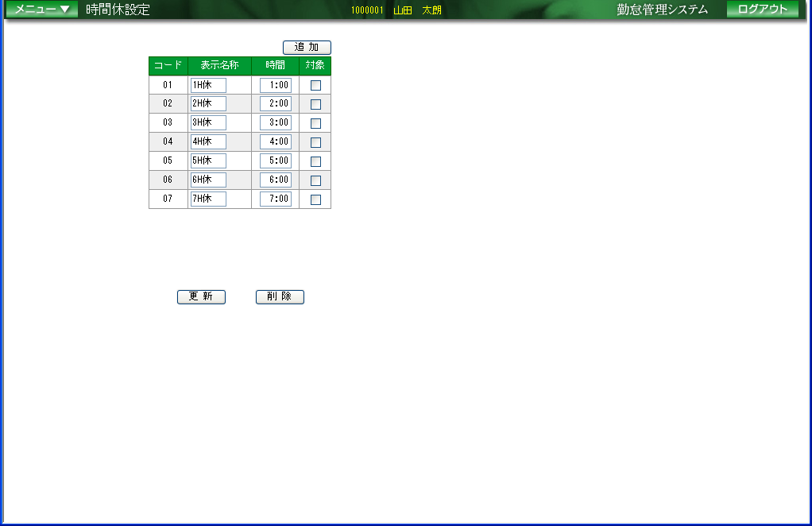Click the 6H休 display name field
The image size is (812, 526).
click(208, 180)
